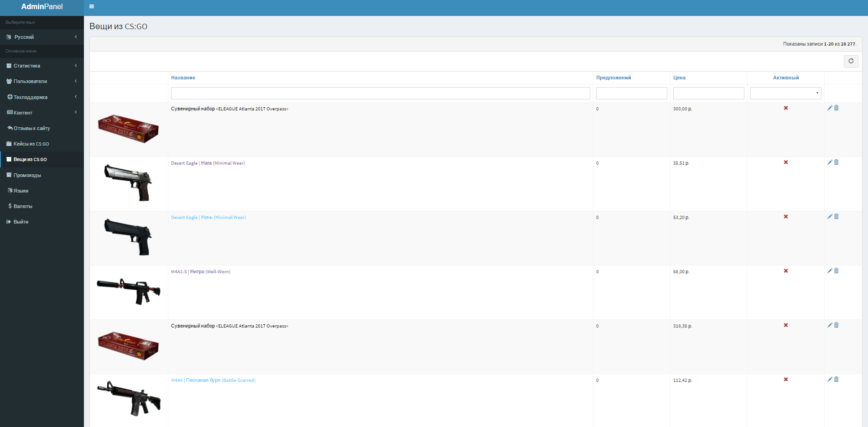The height and width of the screenshot is (427, 868).
Task: Open the Языки menu item
Action: pyautogui.click(x=42, y=191)
